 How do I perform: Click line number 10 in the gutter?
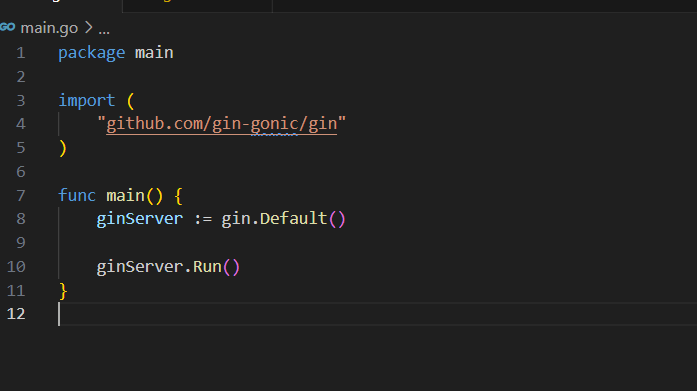click(x=16, y=267)
